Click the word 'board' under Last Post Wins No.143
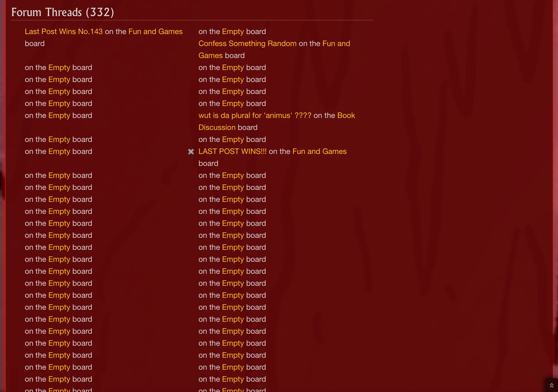 pos(35,44)
